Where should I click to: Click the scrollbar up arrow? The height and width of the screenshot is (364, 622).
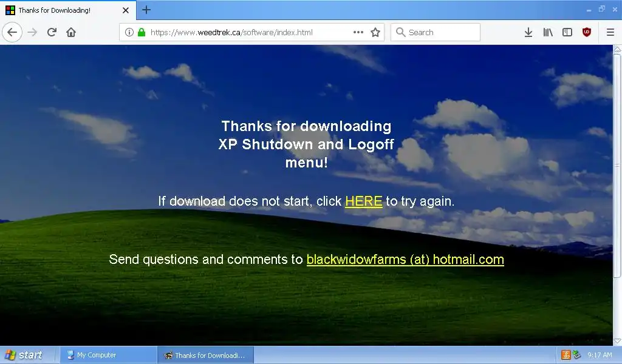617,49
